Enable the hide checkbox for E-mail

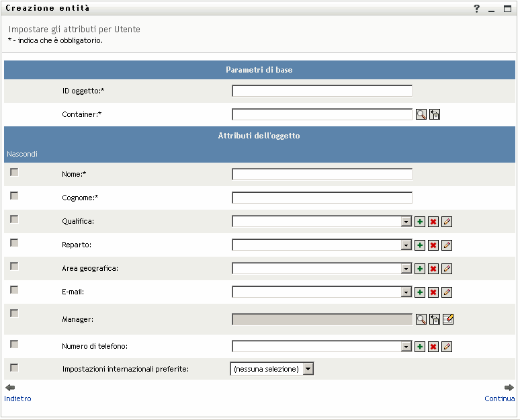click(14, 290)
